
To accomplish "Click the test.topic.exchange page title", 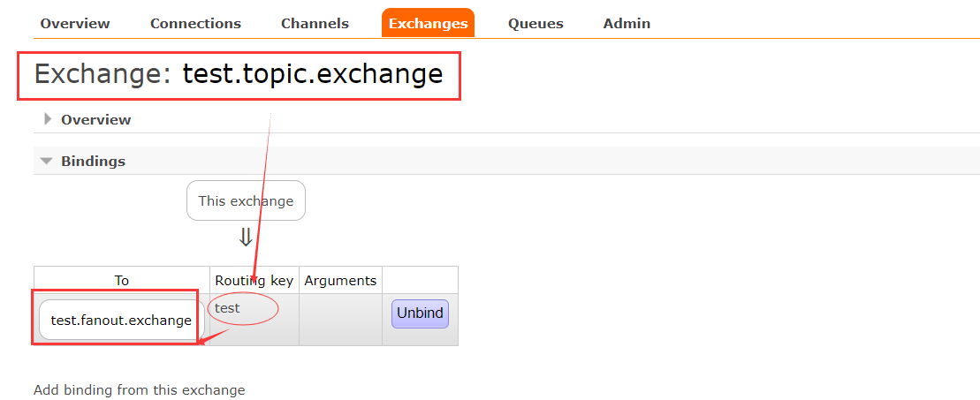I will pos(312,74).
